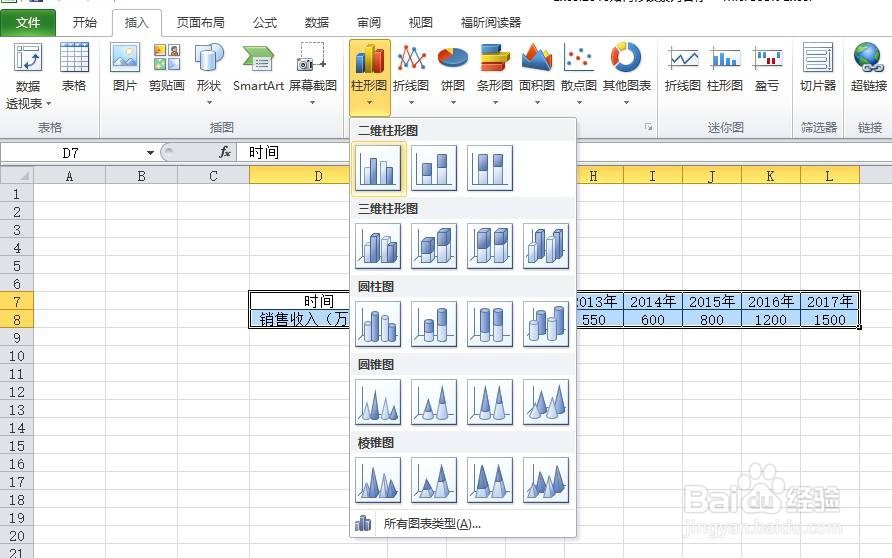Expand the PivotTable dropdown arrow
This screenshot has width=892, height=558.
click(x=48, y=104)
